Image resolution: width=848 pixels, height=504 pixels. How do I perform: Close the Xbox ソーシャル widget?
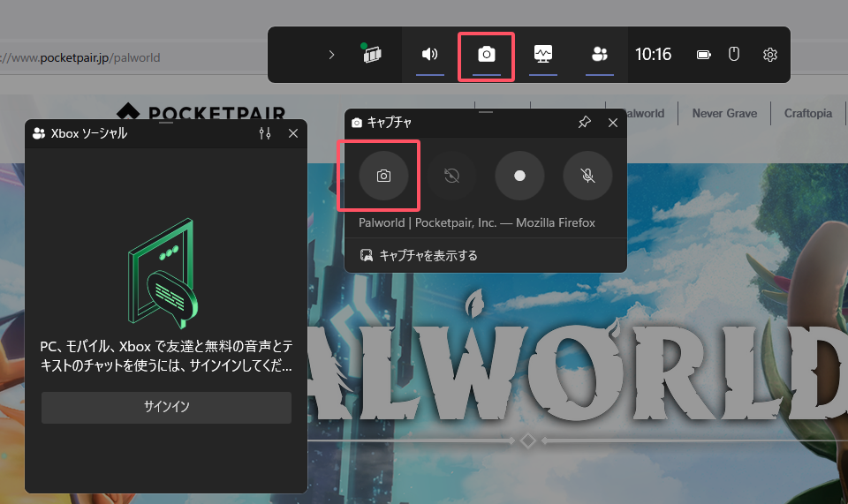[293, 133]
